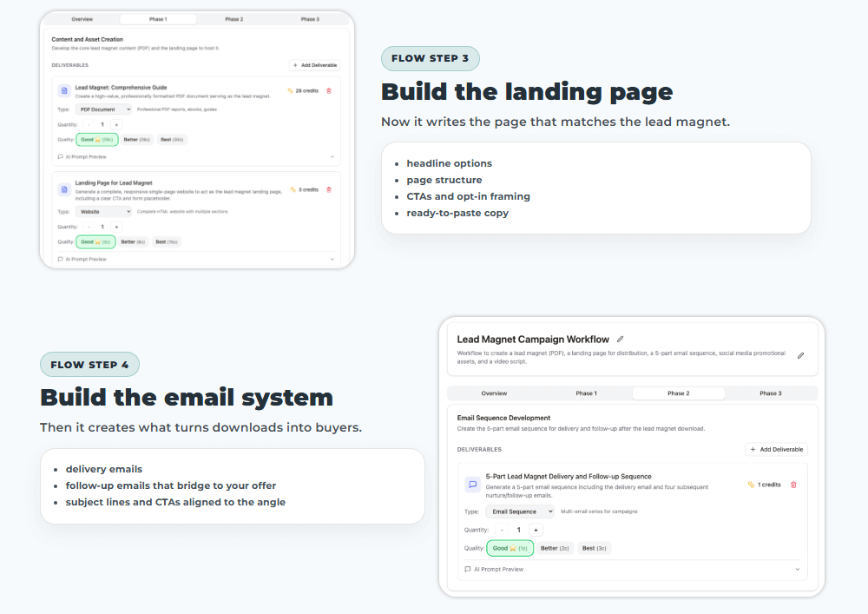Viewport: 868px width, 614px height.
Task: Open Overview tab above Content and Asset Creation
Action: [82, 18]
